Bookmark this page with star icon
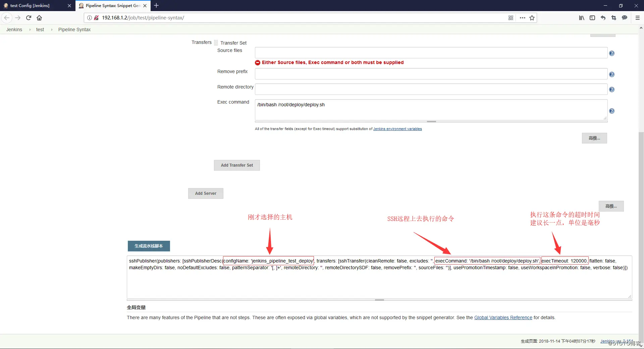This screenshot has width=644, height=349. click(x=532, y=18)
